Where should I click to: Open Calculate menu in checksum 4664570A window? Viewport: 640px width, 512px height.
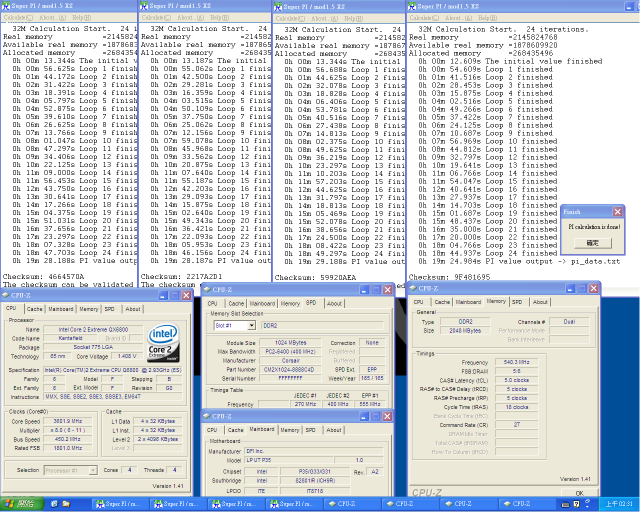coord(18,18)
